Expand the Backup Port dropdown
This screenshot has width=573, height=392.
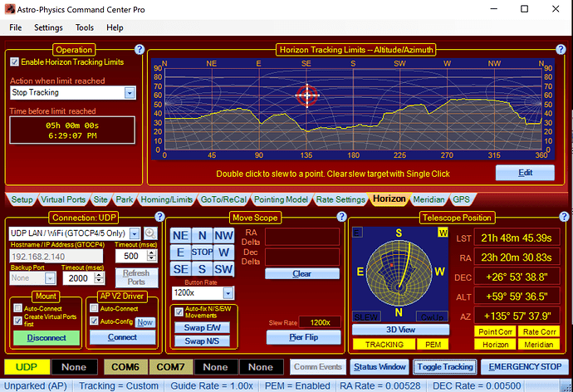(50, 278)
